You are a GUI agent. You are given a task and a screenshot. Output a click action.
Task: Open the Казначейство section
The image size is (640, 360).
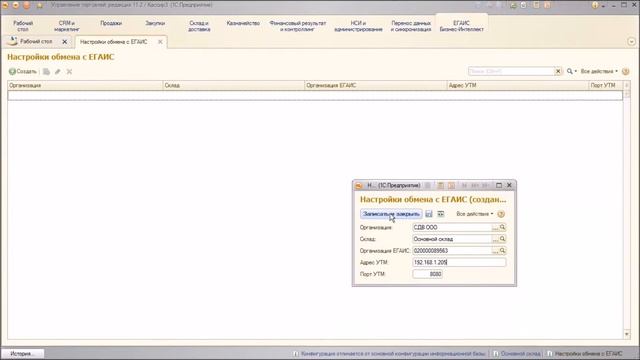click(x=243, y=23)
